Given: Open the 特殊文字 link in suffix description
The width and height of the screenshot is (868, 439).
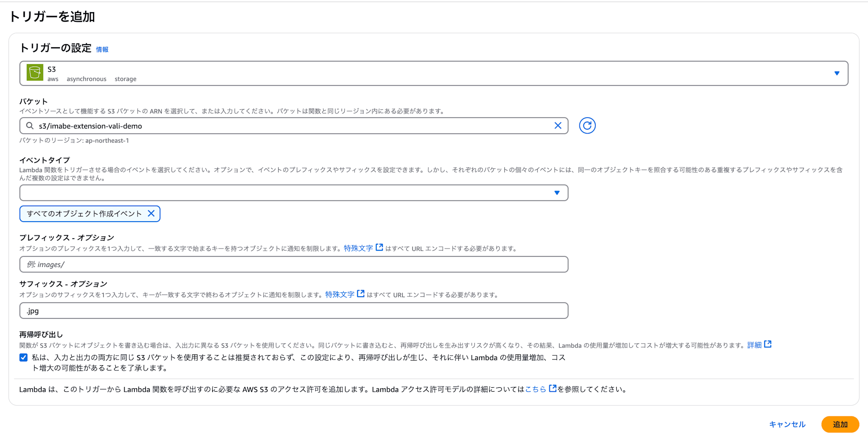Looking at the screenshot, I should click(x=340, y=295).
